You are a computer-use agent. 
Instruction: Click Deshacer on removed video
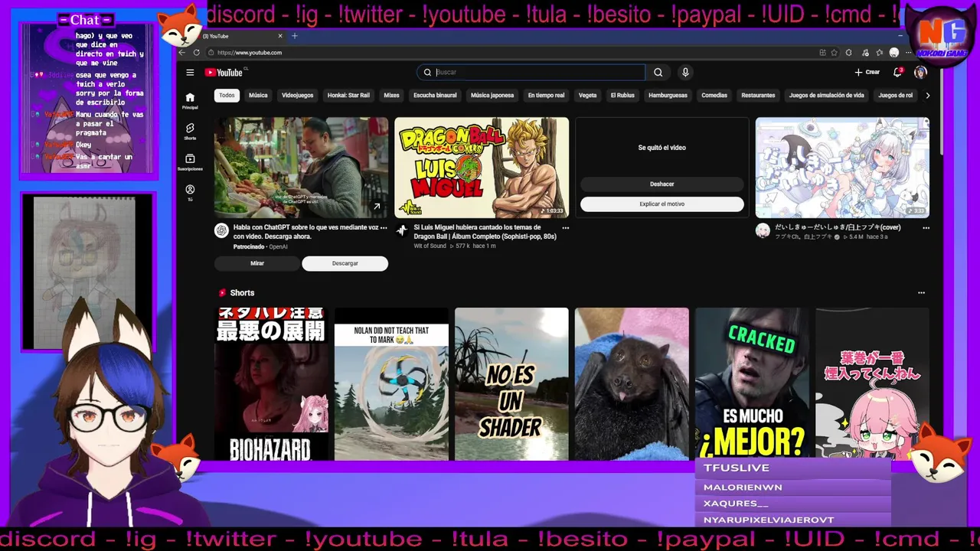coord(661,184)
